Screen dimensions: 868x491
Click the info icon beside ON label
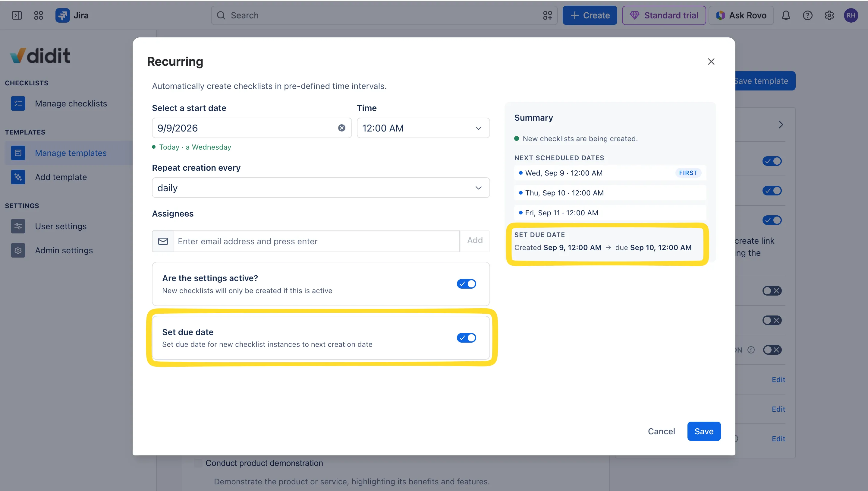(x=751, y=350)
